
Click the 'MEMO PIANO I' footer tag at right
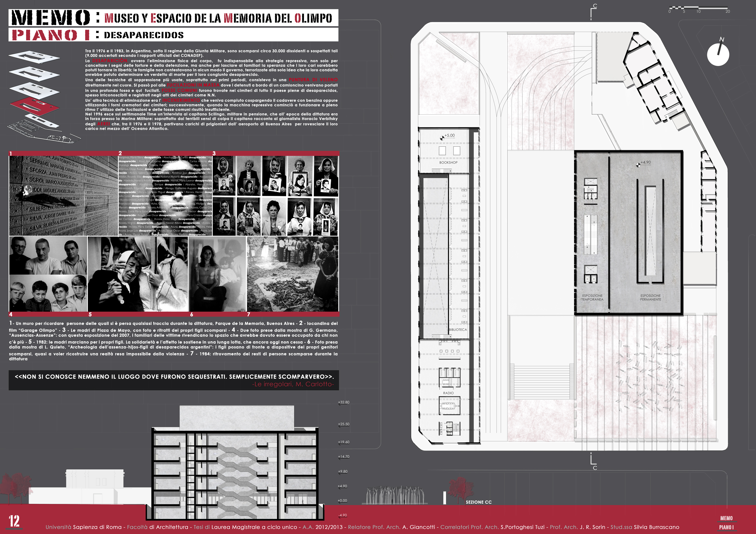[726, 523]
